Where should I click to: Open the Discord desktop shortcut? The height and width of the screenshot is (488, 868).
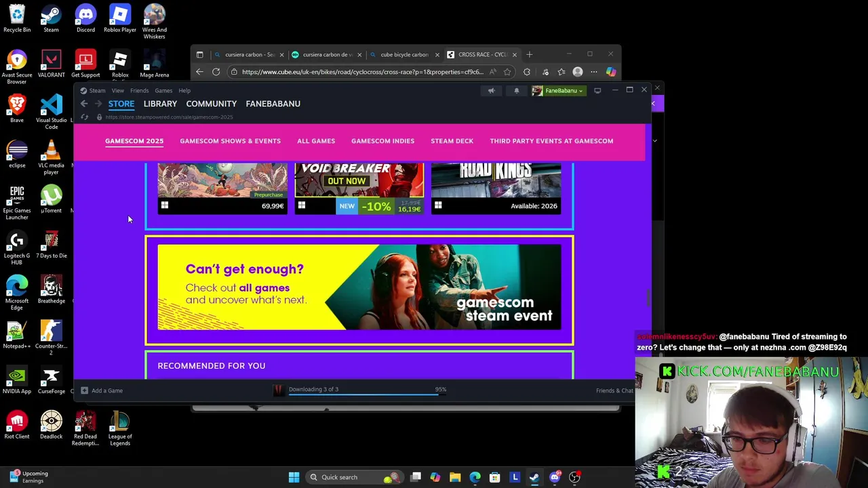pos(85,18)
